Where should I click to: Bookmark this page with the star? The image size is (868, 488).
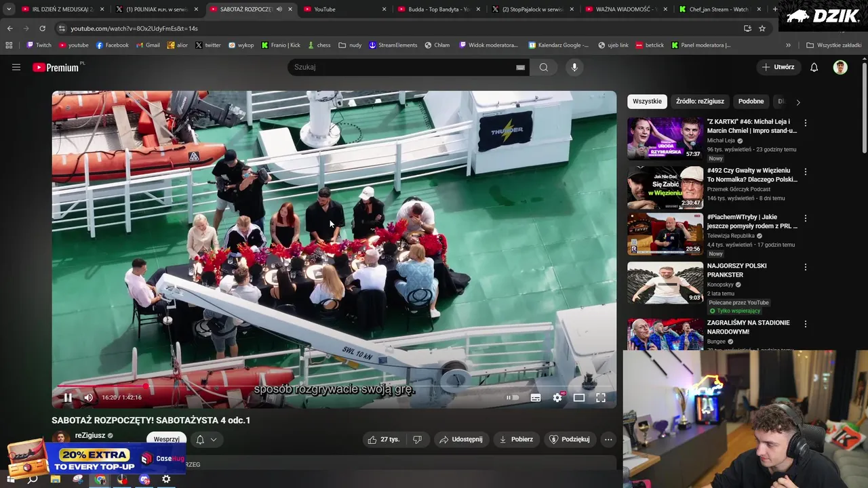(x=762, y=28)
